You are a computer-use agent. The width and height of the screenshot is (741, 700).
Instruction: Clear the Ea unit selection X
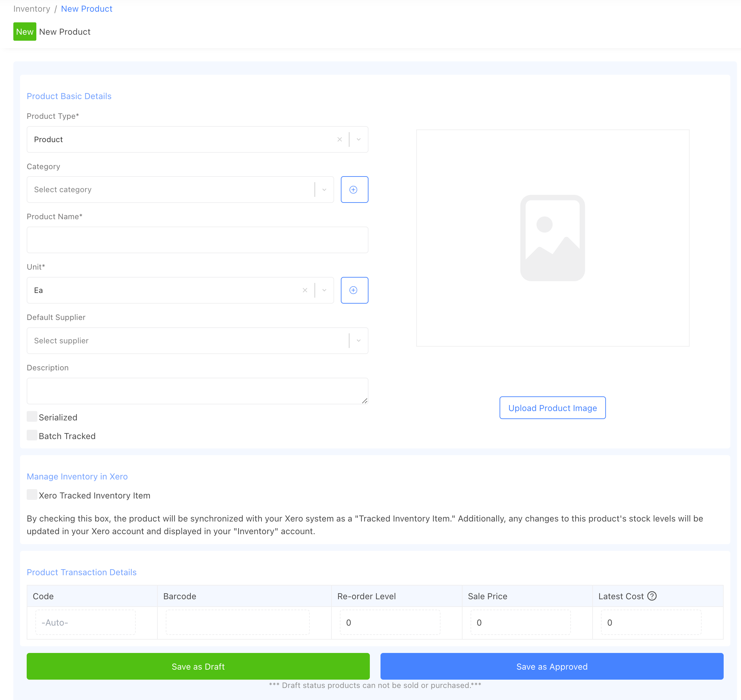click(x=305, y=290)
